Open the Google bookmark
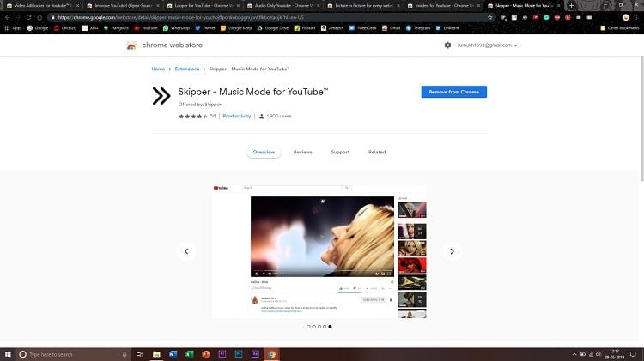Viewport: 644px width, 361px height. (38, 28)
